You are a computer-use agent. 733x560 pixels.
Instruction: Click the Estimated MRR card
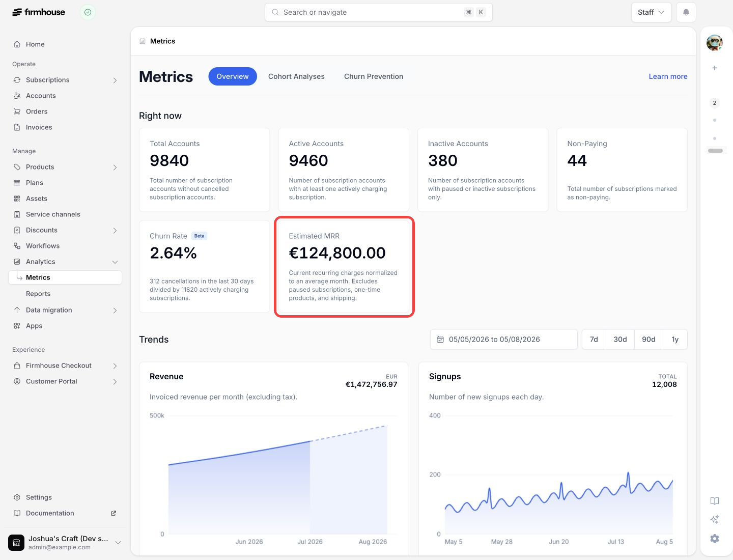tap(344, 267)
